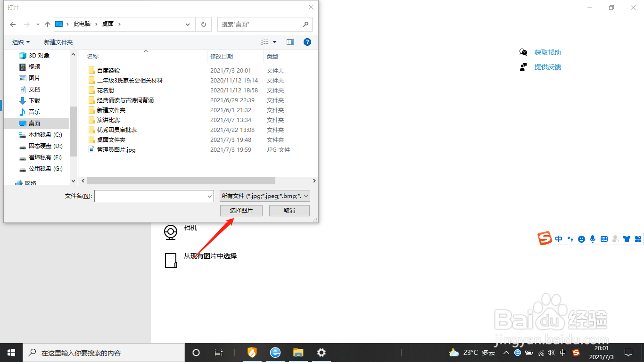Viewport: 644px width, 362px height.
Task: Change the file view layout
Action: [265, 42]
